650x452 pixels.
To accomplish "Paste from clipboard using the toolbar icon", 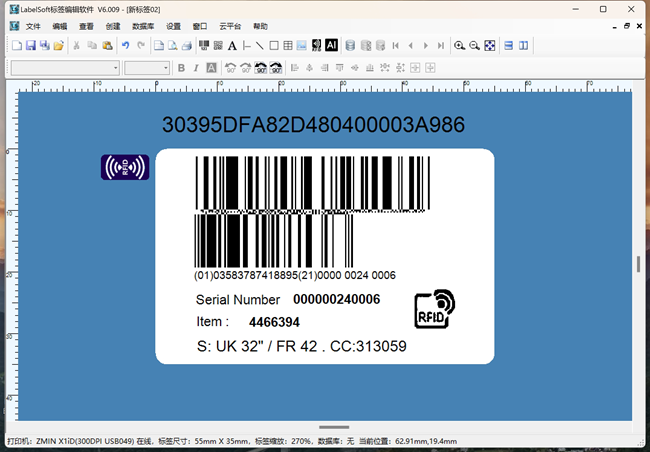I will [107, 46].
